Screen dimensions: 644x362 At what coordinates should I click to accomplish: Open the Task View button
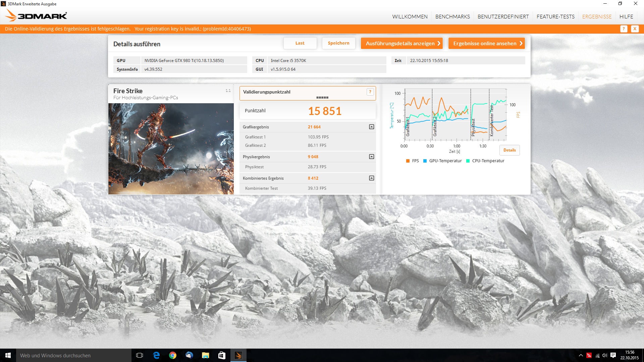coord(140,355)
